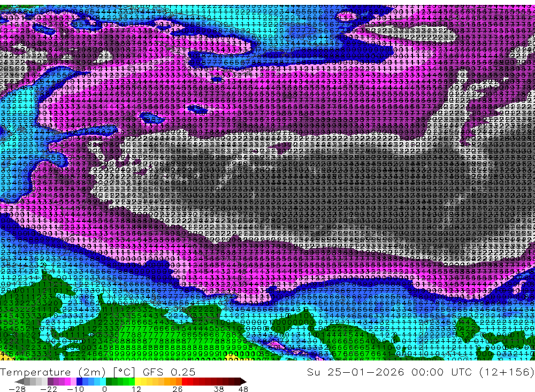
Task: Click the 12 legend value
Action: [136, 389]
